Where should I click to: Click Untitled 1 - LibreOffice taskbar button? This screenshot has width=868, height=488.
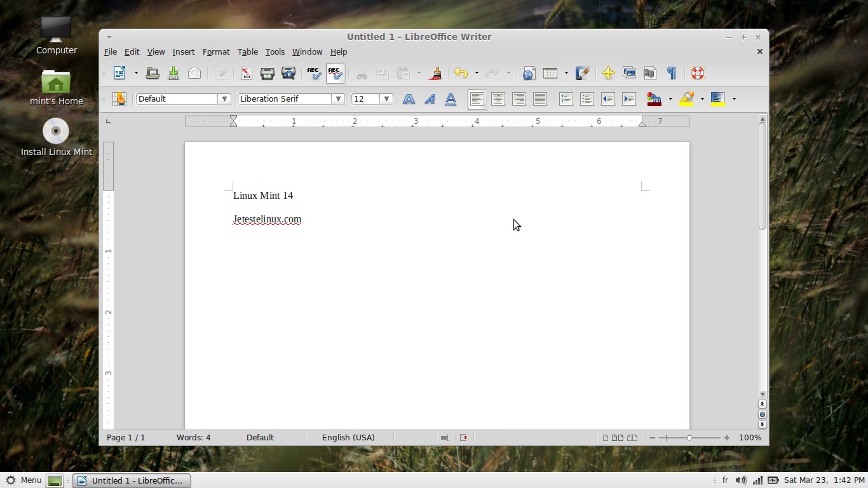(x=132, y=480)
